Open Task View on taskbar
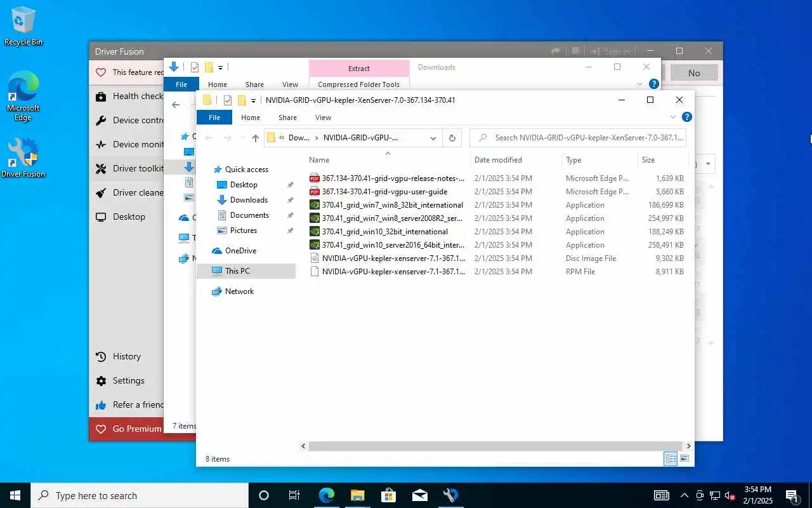Viewport: 812px width, 508px height. pos(294,495)
